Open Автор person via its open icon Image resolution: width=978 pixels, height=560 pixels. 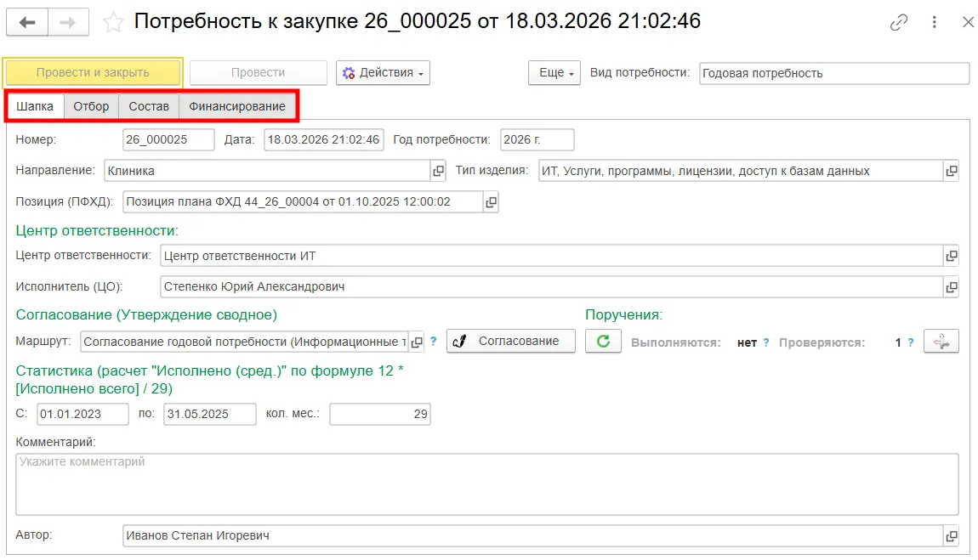(x=951, y=535)
